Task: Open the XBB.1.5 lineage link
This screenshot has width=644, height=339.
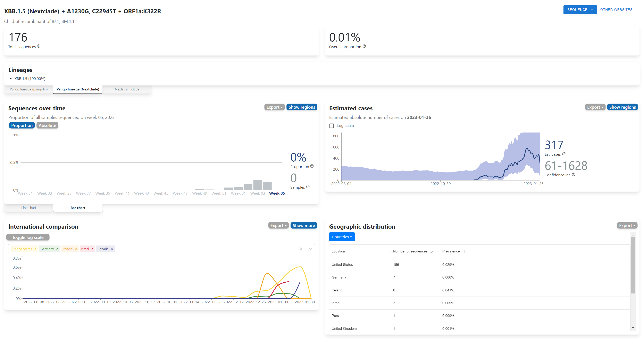Action: click(20, 79)
